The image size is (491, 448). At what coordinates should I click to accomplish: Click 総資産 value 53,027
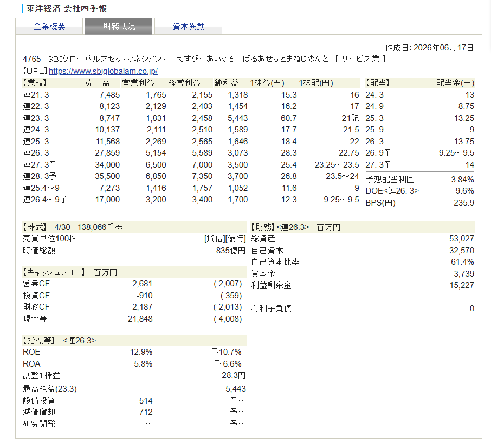[x=462, y=239]
